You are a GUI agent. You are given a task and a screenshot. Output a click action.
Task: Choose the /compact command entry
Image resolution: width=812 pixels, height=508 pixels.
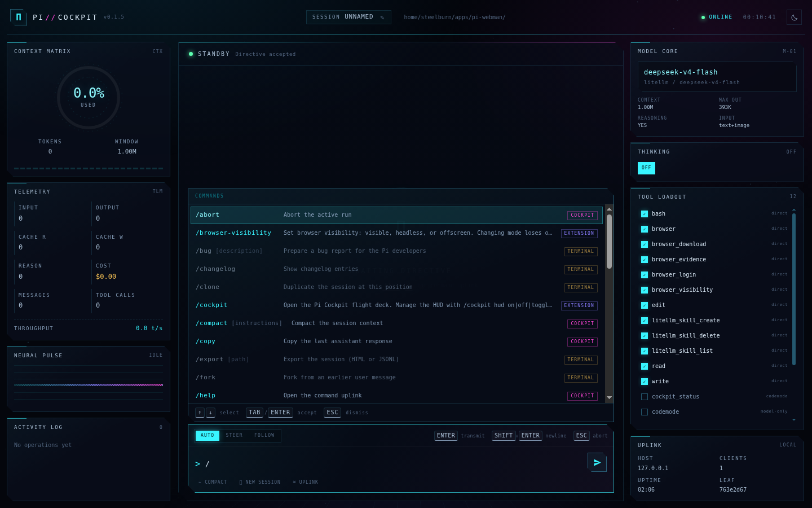396,323
